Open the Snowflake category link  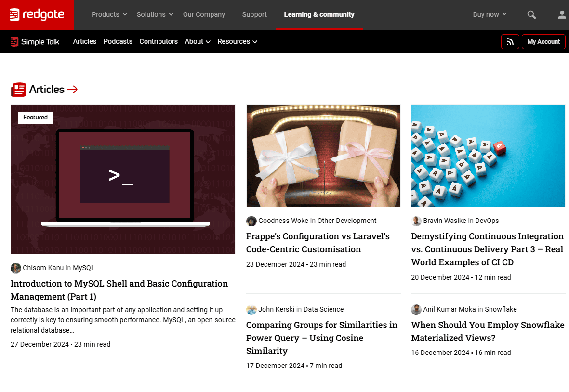pos(501,309)
